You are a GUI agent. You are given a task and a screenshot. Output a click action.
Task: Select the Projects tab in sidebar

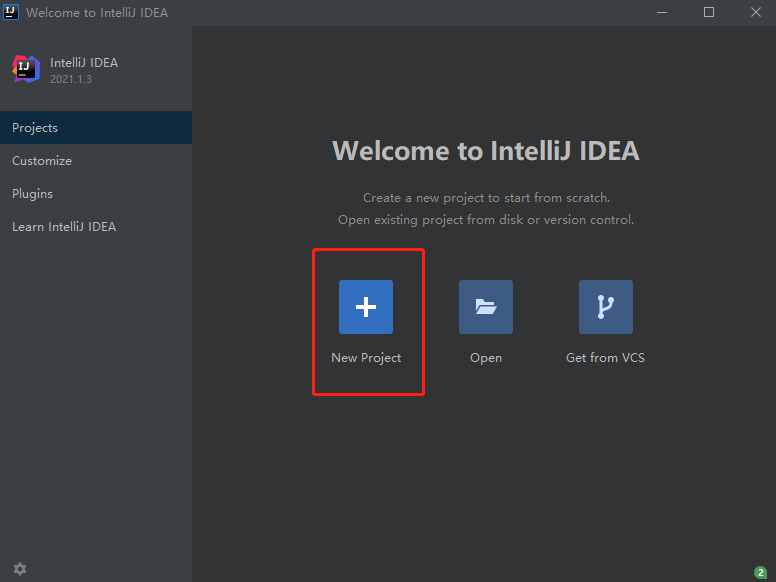pos(35,128)
